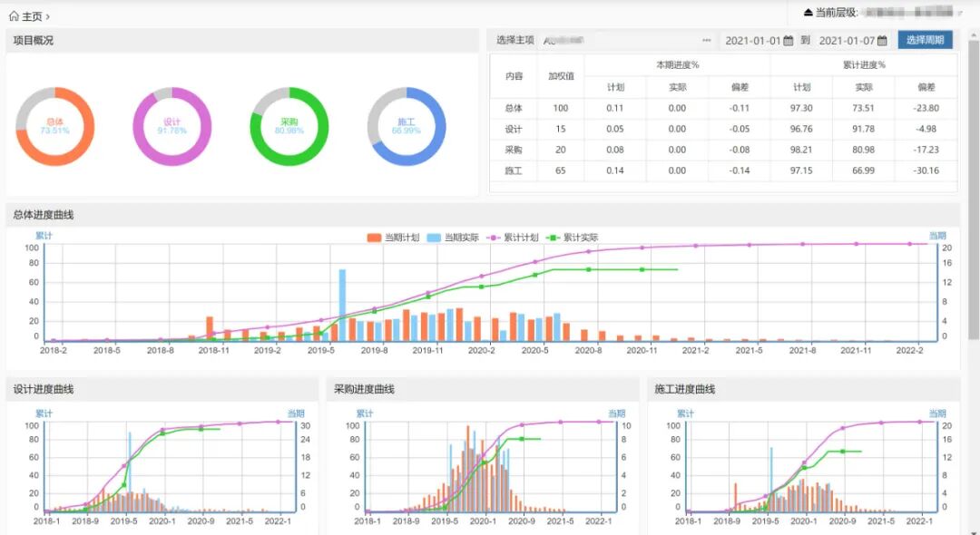Open calendar icon for end date
Screen dimensions: 980x535
pyautogui.click(x=882, y=41)
